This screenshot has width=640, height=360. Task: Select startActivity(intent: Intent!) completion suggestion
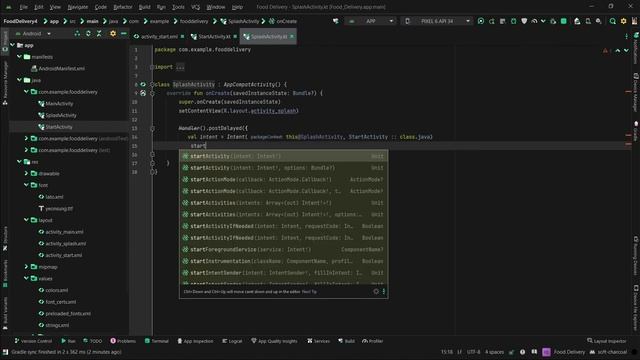284,156
